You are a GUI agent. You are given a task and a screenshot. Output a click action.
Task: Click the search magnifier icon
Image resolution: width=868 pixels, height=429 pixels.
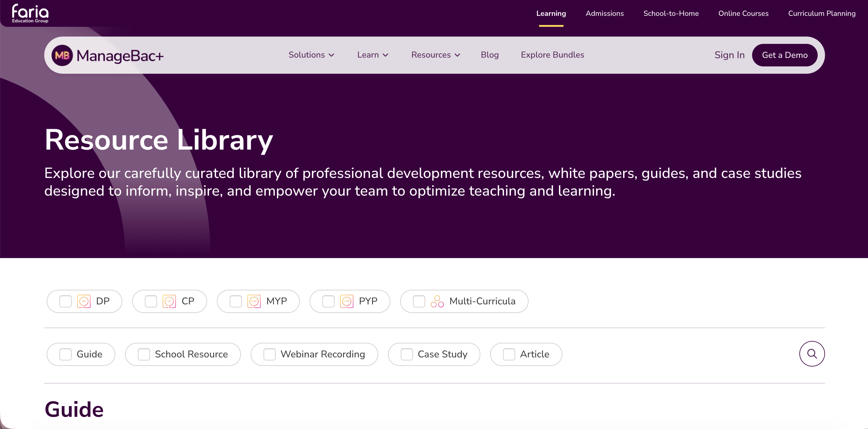(x=812, y=354)
